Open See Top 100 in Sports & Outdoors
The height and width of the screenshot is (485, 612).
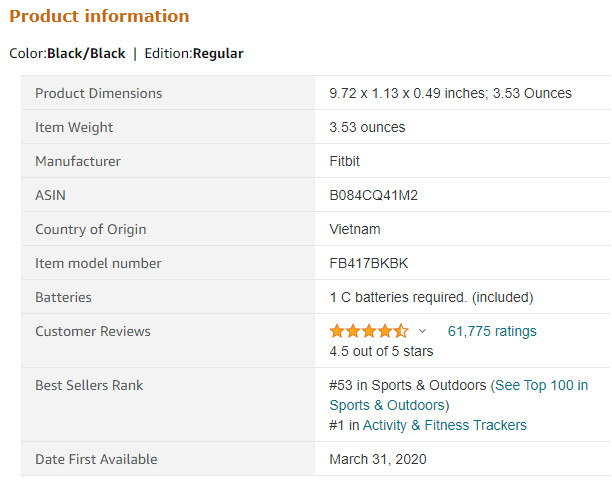(x=459, y=395)
